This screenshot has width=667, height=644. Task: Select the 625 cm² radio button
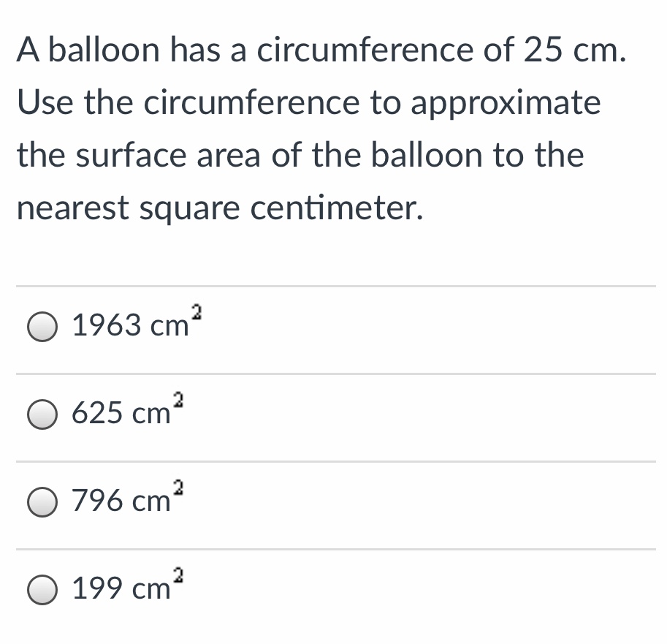pos(42,414)
